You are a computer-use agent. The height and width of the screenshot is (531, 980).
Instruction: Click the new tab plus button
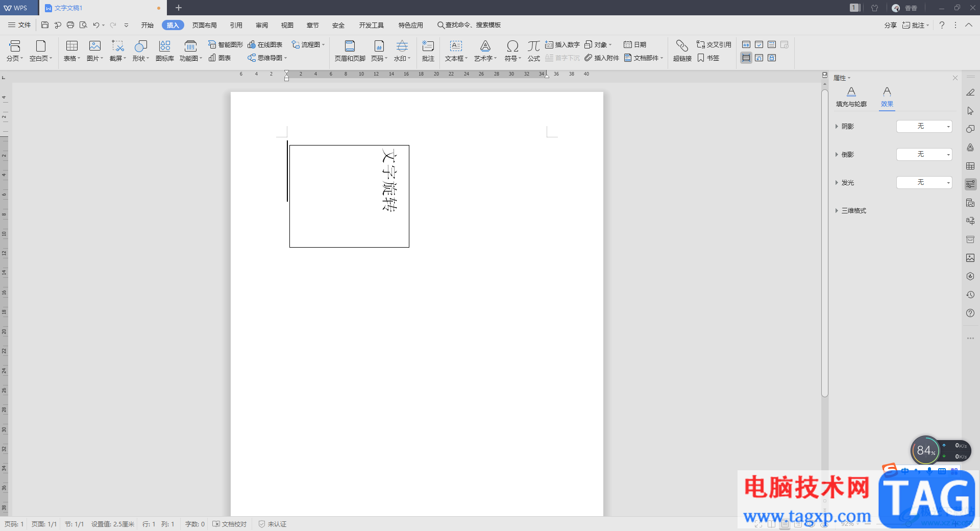pyautogui.click(x=179, y=8)
